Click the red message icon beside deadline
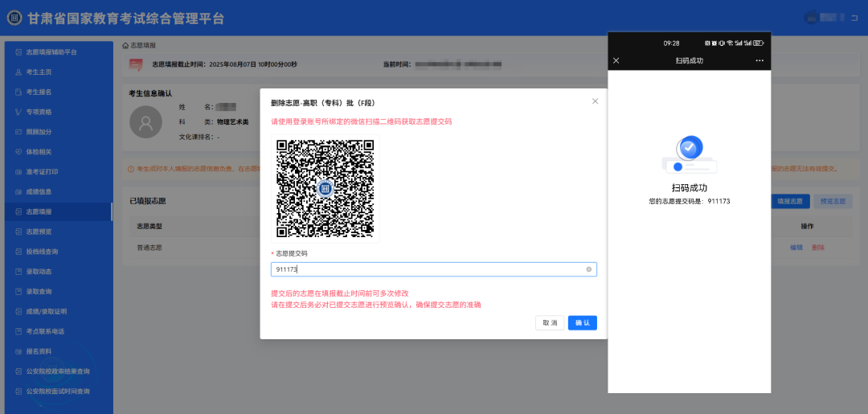 point(136,65)
